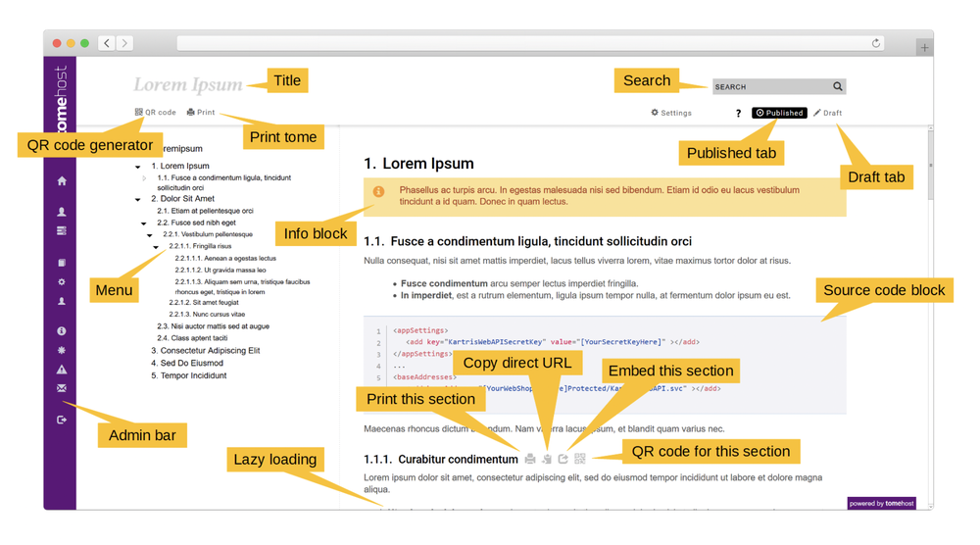Print the Curabitur condimentum section

pos(530,459)
